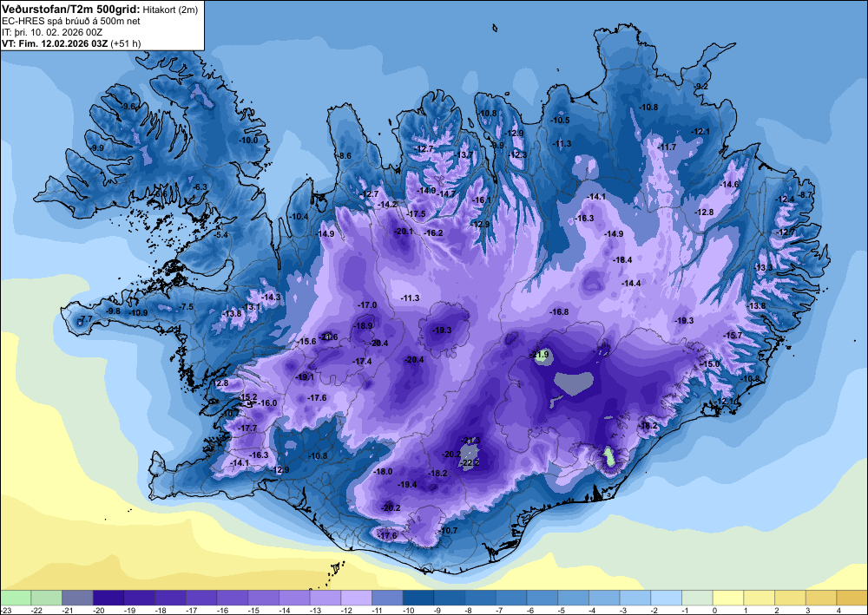Click the -5.4 temperature value

[x=220, y=235]
